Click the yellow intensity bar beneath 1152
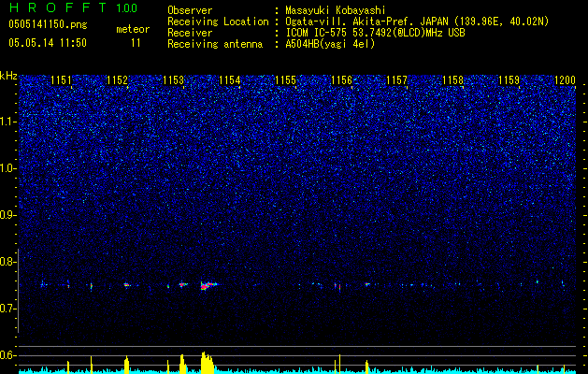588x374 pixels. tap(126, 365)
